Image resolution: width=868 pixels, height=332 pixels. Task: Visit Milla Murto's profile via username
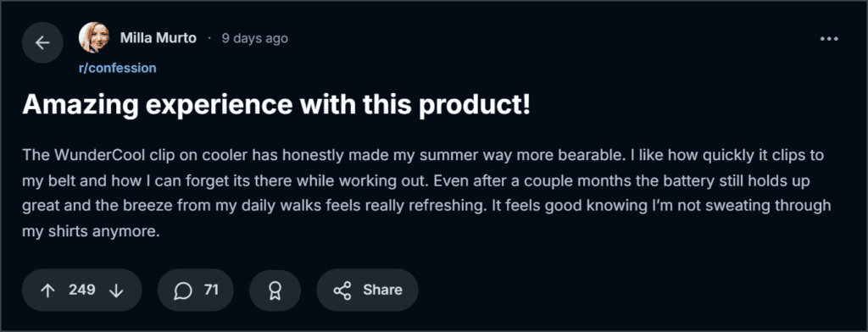[159, 38]
